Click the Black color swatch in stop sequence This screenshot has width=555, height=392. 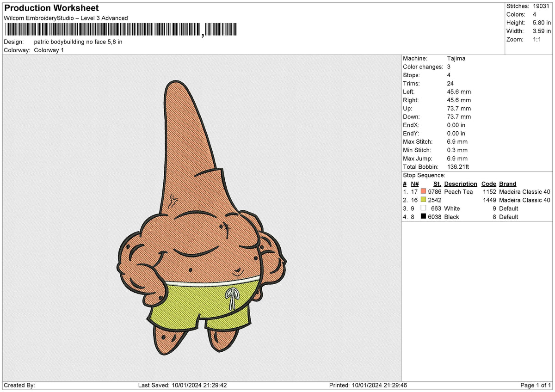(423, 216)
